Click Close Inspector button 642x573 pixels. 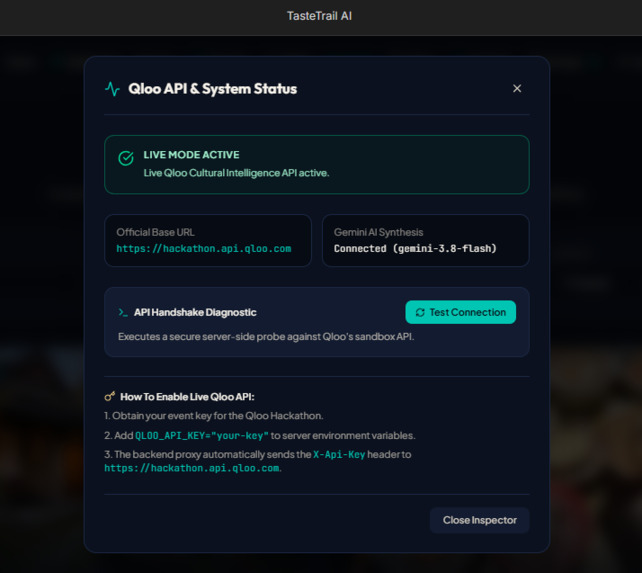tap(479, 520)
